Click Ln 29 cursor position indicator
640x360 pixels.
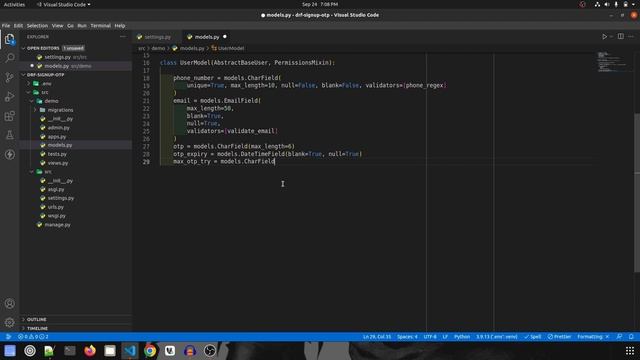pyautogui.click(x=377, y=337)
